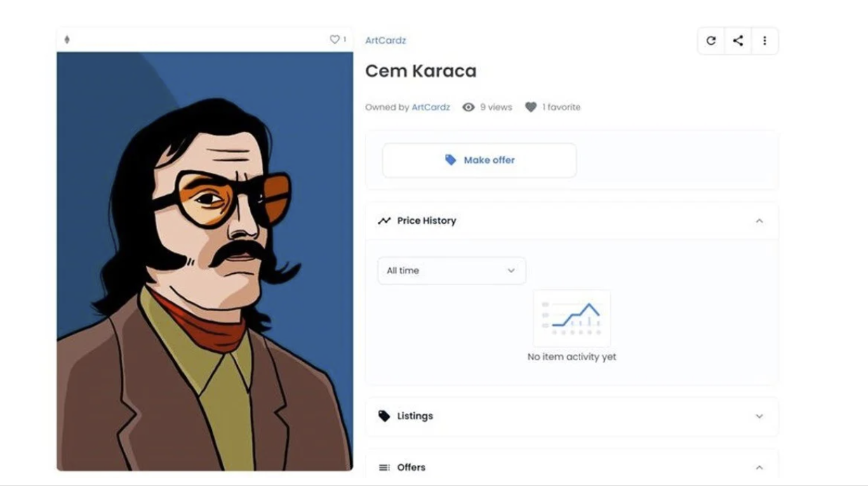Open the three-dot more options menu
Viewport: 868px width, 495px height.
[x=765, y=41]
